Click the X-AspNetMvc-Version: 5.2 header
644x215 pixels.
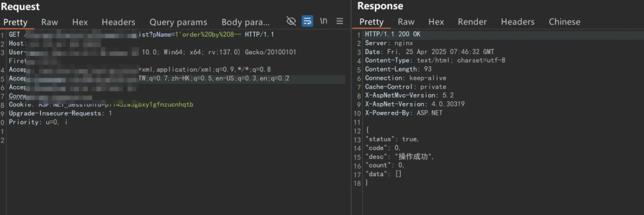click(410, 96)
